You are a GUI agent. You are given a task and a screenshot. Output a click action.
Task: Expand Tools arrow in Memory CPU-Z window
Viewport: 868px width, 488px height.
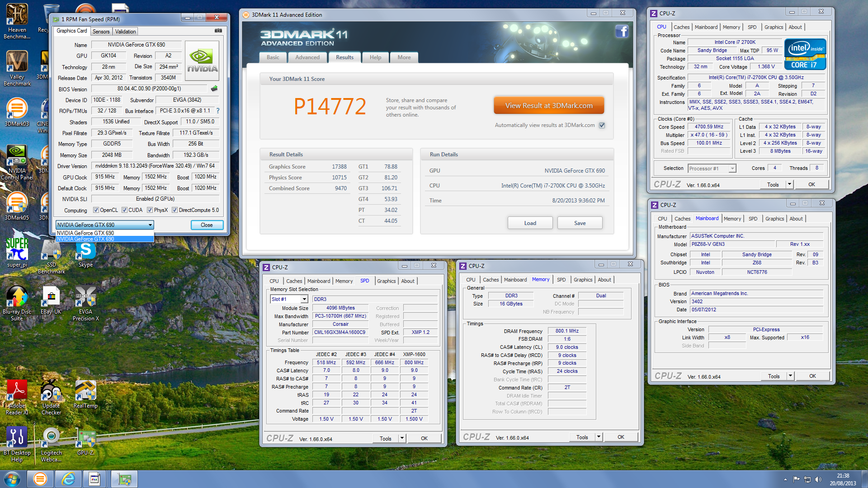[x=599, y=437]
